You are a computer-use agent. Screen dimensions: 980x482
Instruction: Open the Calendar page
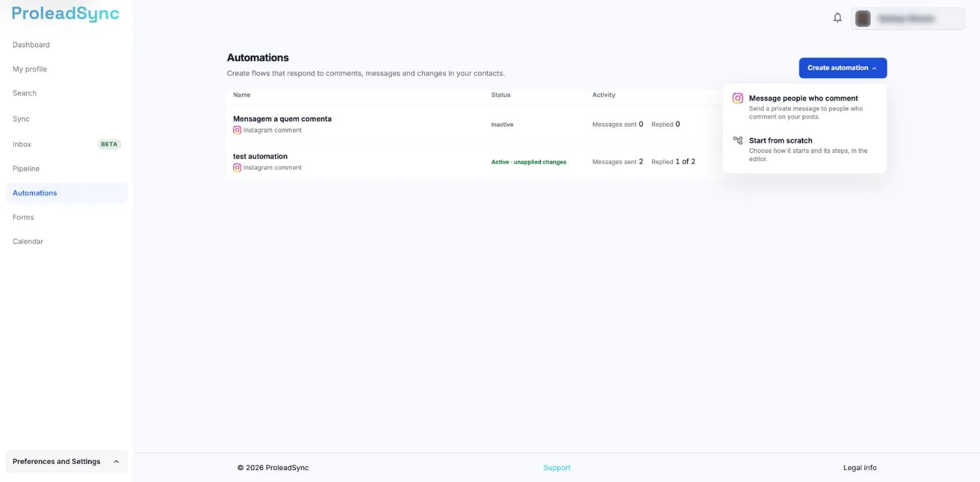point(27,242)
